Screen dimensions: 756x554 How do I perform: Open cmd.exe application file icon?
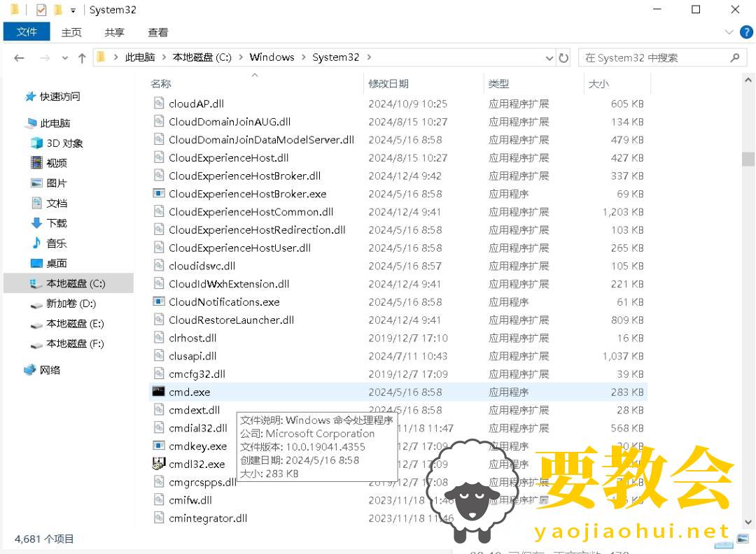158,392
